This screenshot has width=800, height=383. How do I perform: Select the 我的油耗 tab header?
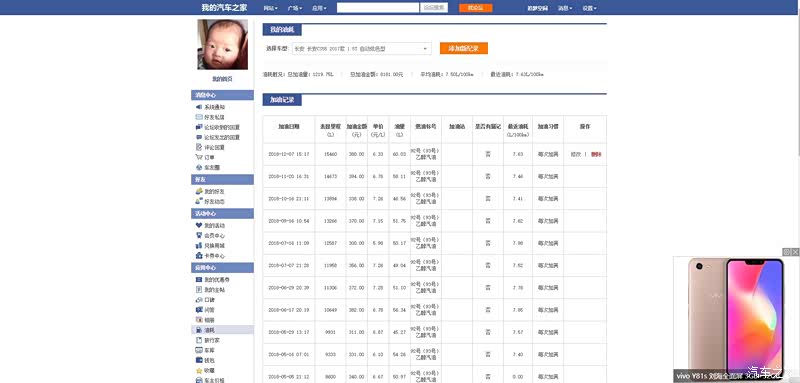282,30
